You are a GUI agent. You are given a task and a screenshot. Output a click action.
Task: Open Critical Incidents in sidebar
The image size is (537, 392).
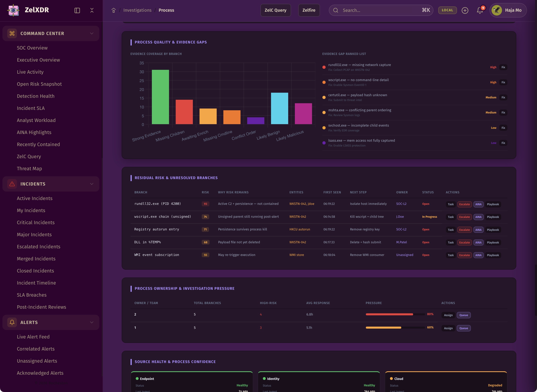36,222
